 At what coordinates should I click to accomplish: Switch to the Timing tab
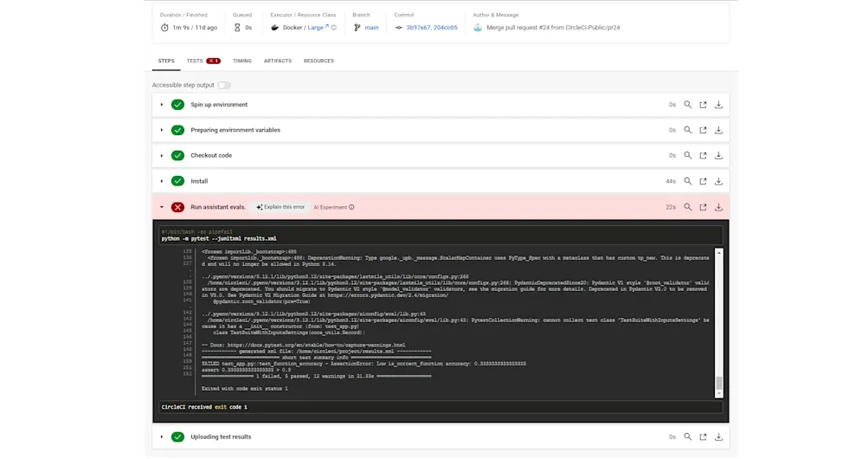[242, 61]
